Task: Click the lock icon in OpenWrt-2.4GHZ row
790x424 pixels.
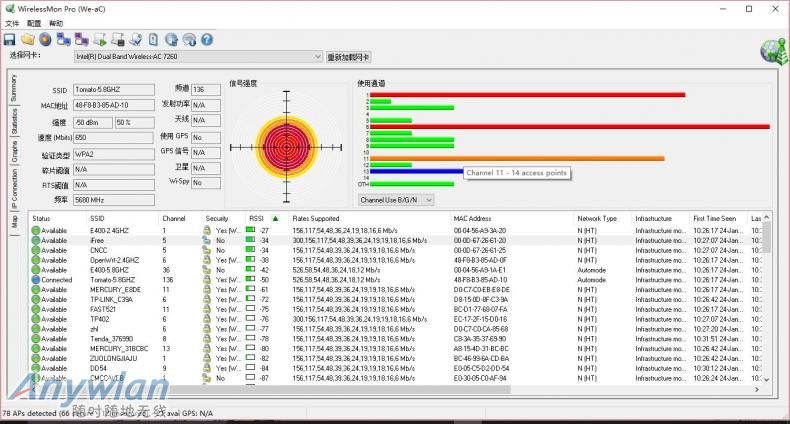Action: [x=207, y=260]
